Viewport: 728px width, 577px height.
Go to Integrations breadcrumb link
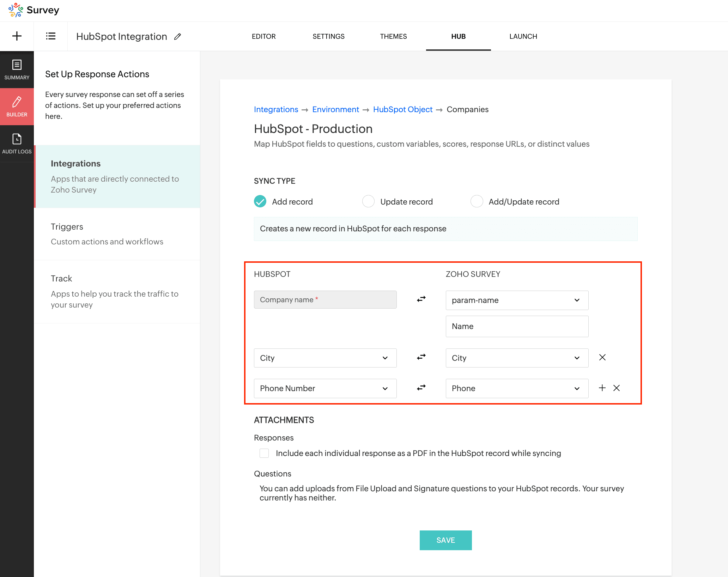coord(276,109)
